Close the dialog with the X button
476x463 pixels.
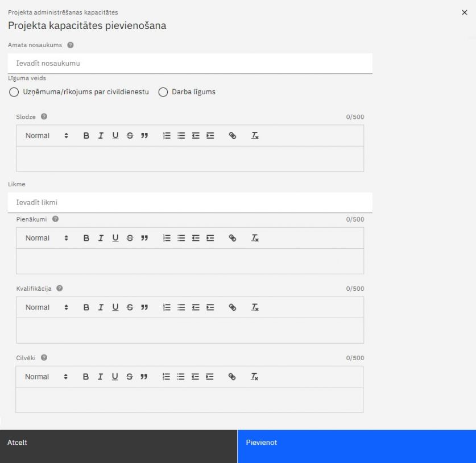[465, 12]
